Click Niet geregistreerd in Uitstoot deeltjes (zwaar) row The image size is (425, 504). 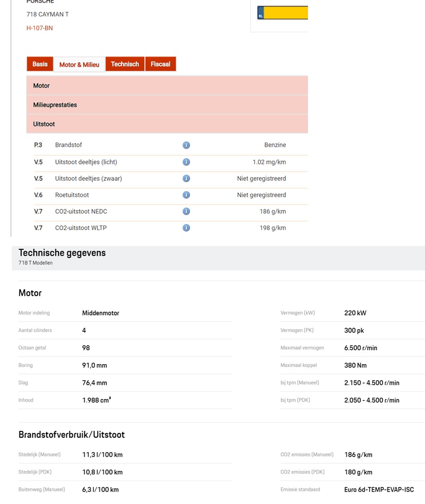(x=261, y=178)
